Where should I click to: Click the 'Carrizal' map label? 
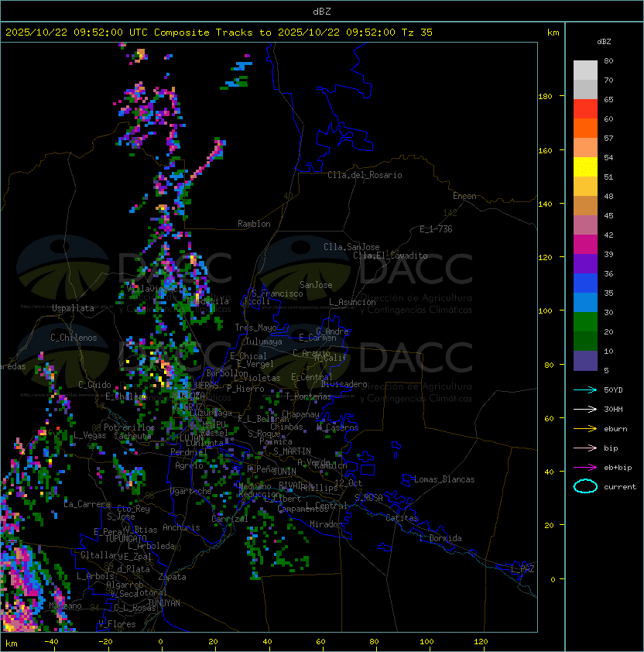tap(229, 519)
